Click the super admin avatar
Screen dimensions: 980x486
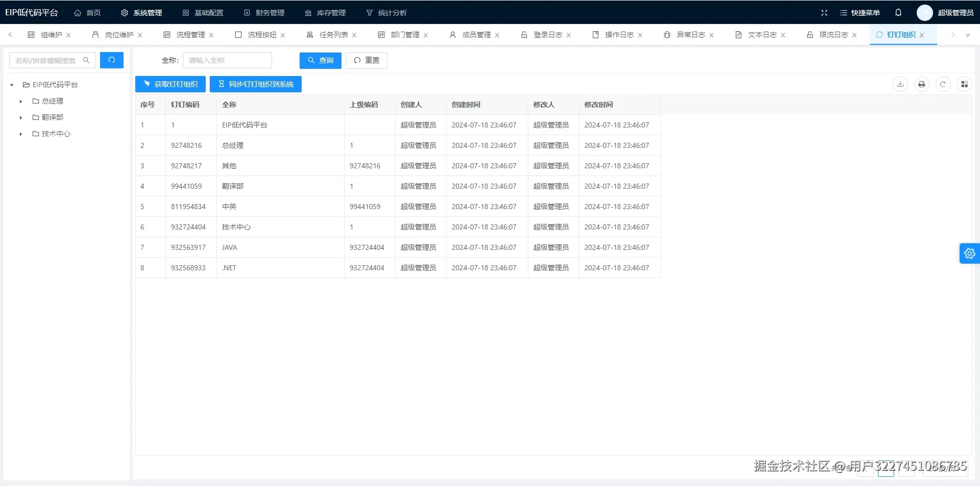[x=924, y=13]
